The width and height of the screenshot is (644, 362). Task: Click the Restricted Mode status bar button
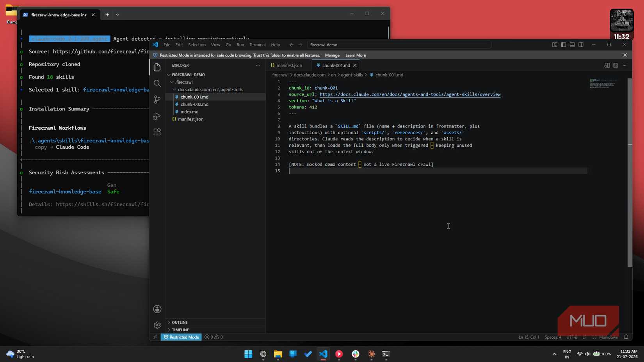(x=181, y=337)
